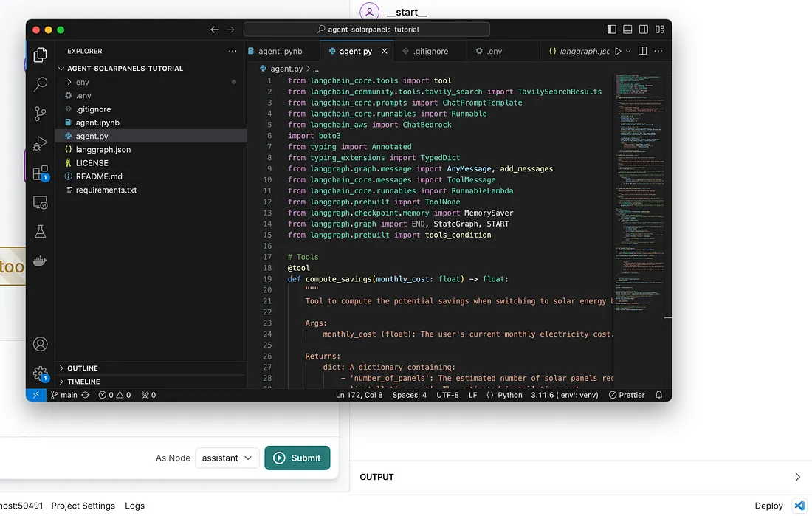Click the Submit button in LangGraph Studio

[297, 458]
